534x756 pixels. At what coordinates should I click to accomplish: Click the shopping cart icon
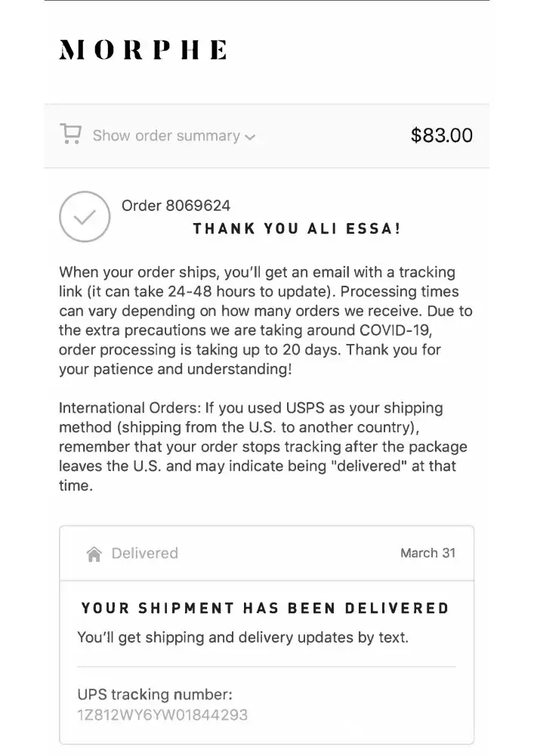pos(70,135)
